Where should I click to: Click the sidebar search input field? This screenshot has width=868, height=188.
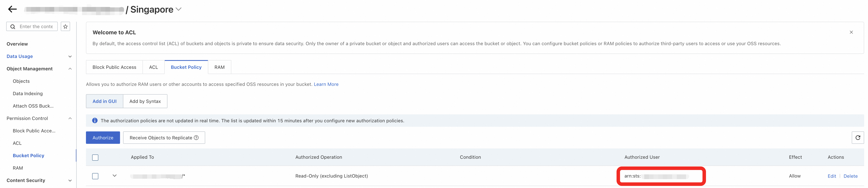[36, 27]
